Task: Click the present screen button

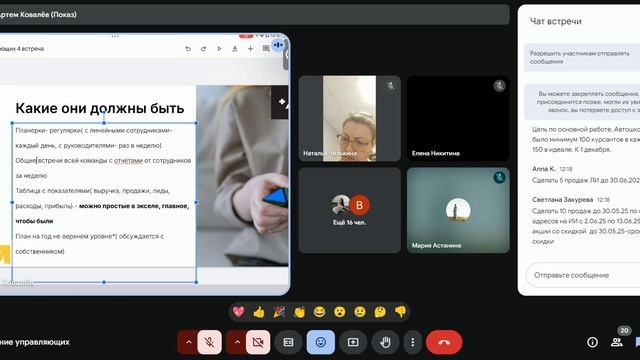Action: tap(353, 342)
